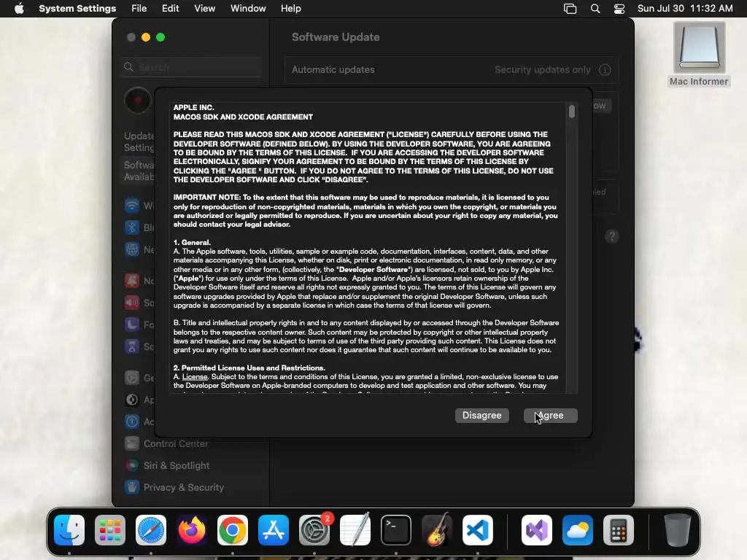This screenshot has height=560, width=747.
Task: Click the Software Update help button
Action: point(612,236)
